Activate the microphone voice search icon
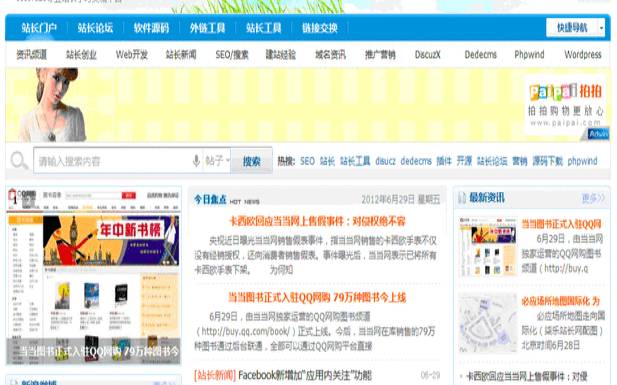 [x=196, y=161]
